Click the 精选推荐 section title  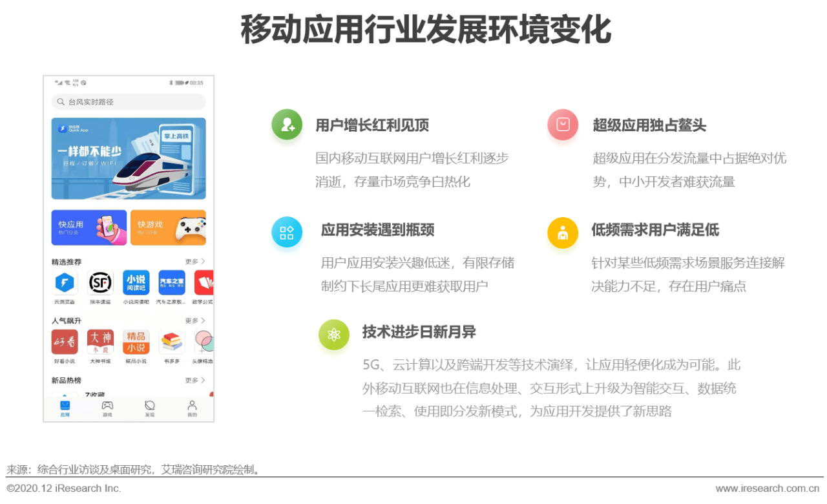(67, 262)
